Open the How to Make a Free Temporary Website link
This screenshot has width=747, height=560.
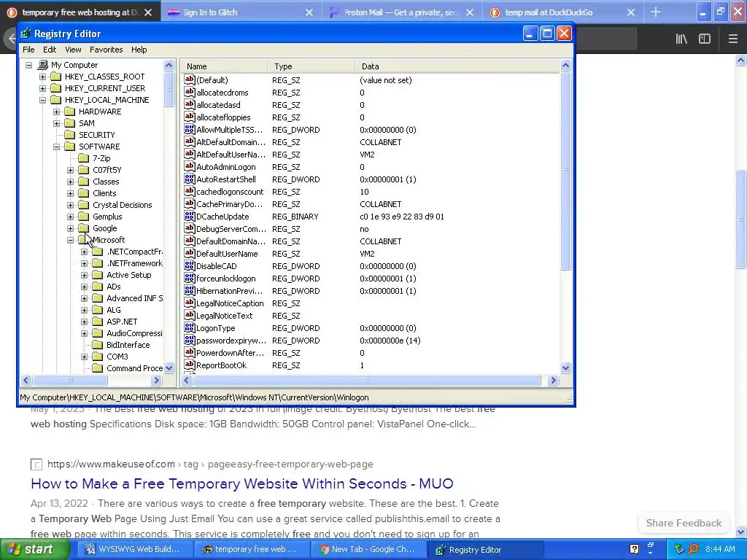[x=242, y=483]
